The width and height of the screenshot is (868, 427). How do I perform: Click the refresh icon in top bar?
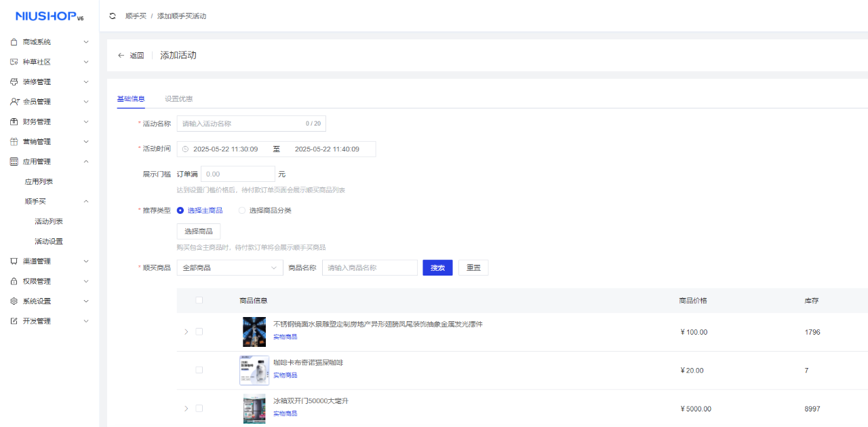click(x=113, y=16)
